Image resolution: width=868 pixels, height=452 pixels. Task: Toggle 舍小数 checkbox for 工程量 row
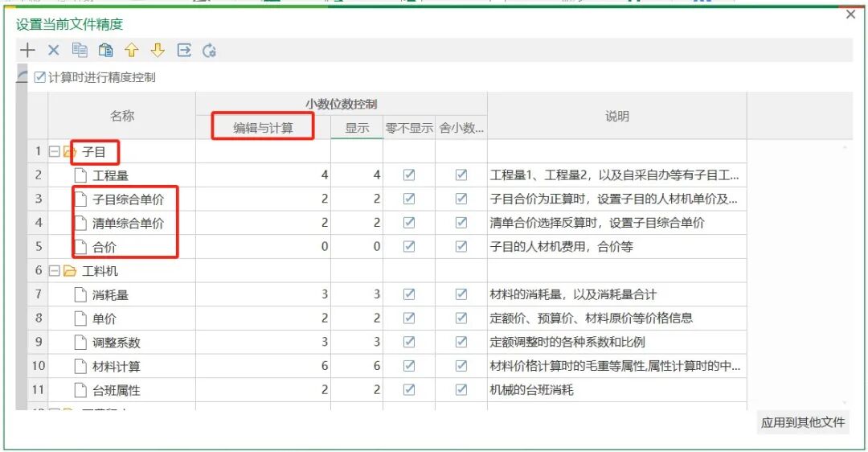(461, 175)
